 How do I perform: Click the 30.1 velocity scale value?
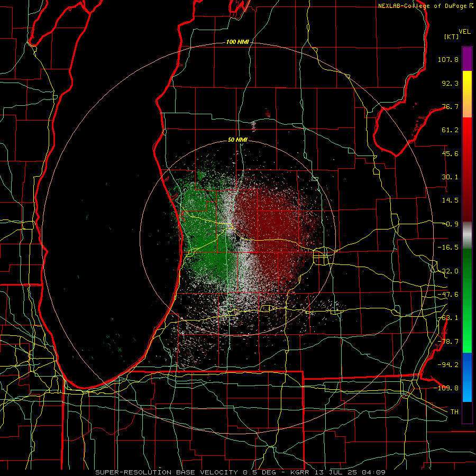pos(450,177)
